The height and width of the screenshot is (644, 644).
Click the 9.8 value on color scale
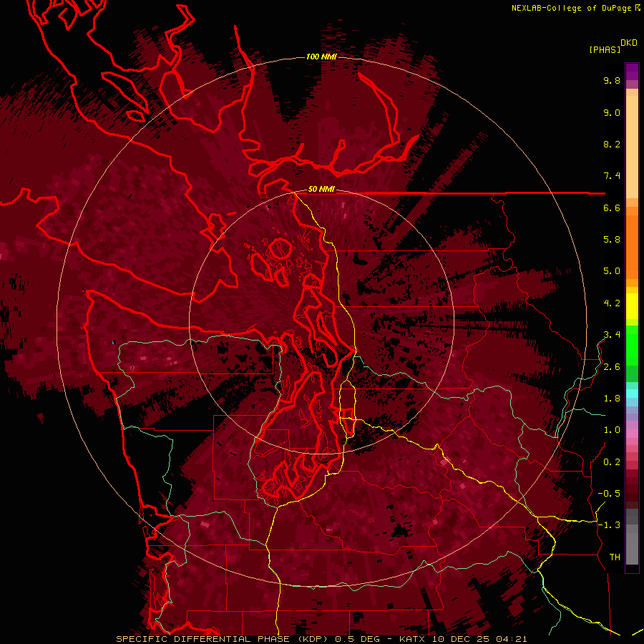(x=612, y=81)
